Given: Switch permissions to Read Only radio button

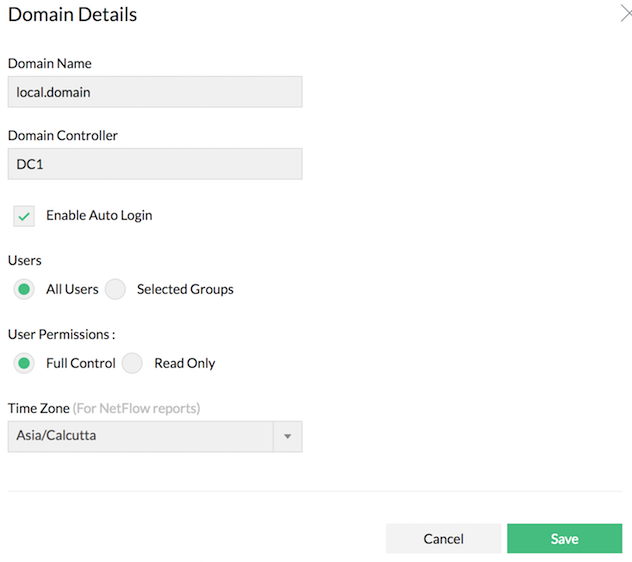Looking at the screenshot, I should pyautogui.click(x=133, y=364).
